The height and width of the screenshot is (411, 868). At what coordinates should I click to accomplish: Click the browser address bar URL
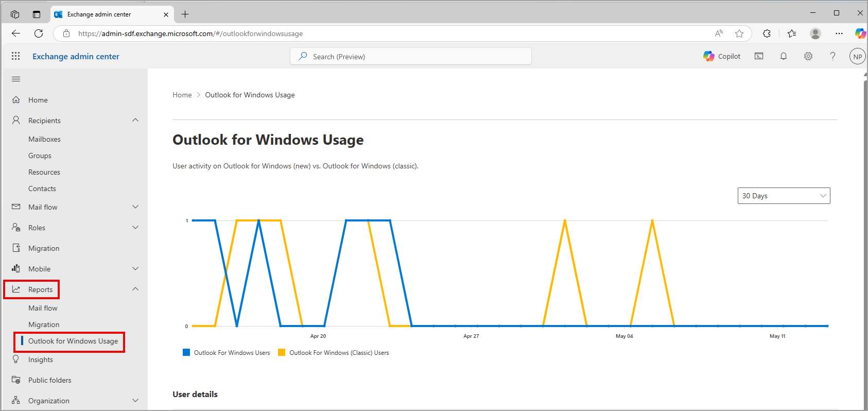(190, 33)
